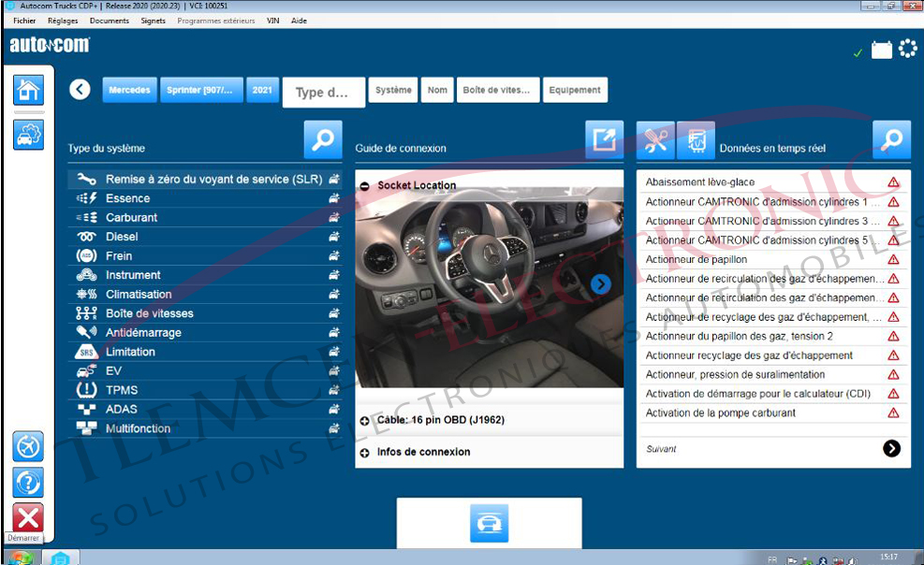This screenshot has width=924, height=565.
Task: Click the red X exit icon in sidebar
Action: 28,518
